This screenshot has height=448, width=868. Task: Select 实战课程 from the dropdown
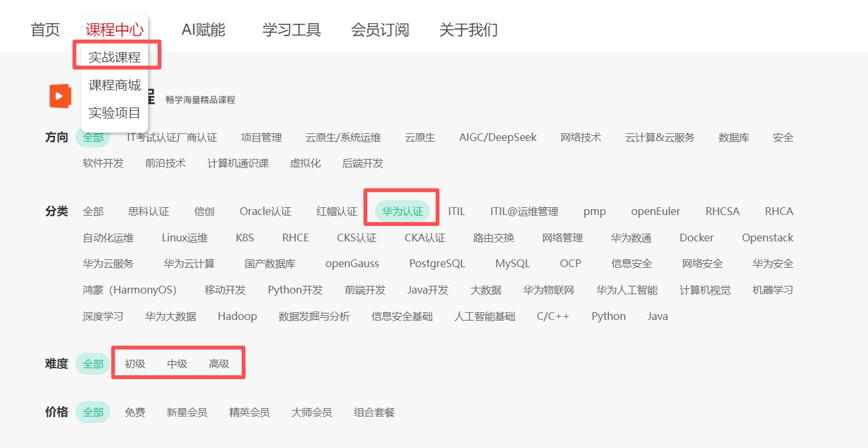click(115, 56)
